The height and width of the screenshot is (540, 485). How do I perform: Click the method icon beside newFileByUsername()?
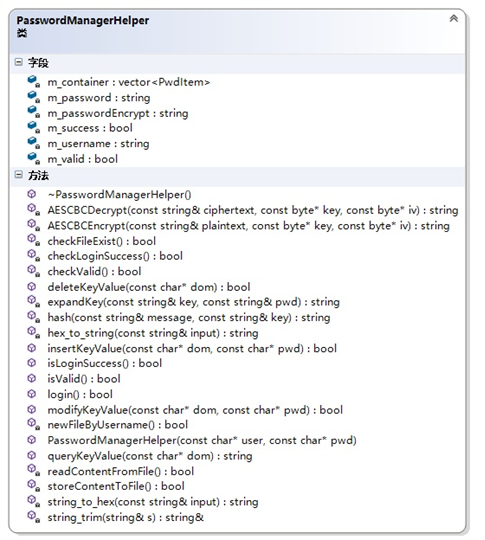33,424
